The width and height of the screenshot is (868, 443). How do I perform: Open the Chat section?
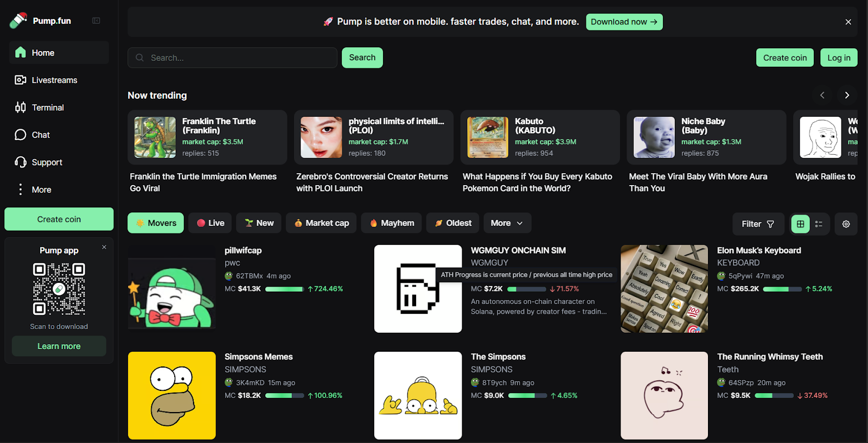point(41,135)
